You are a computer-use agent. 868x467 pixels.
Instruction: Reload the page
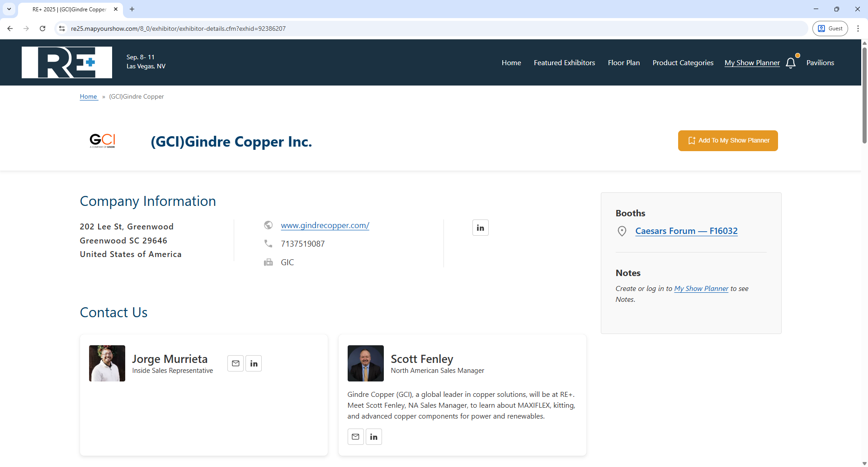click(x=42, y=28)
